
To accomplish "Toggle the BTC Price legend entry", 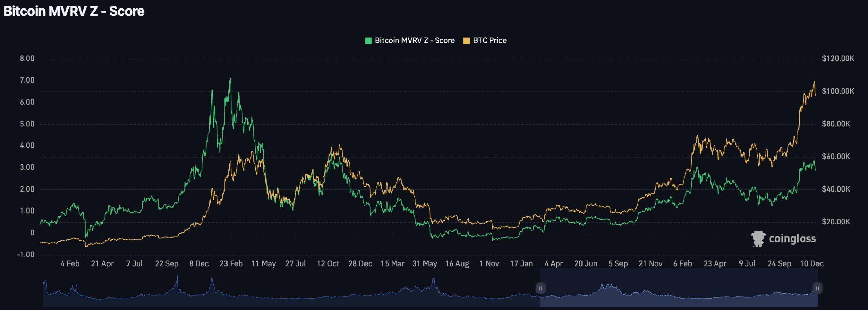I will click(485, 41).
